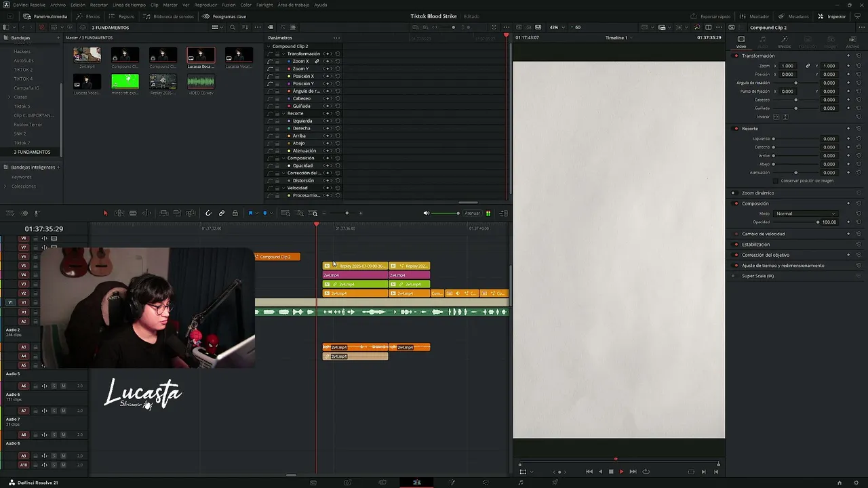The width and height of the screenshot is (868, 488).
Task: Go to home project manager icon
Action: pos(840,483)
